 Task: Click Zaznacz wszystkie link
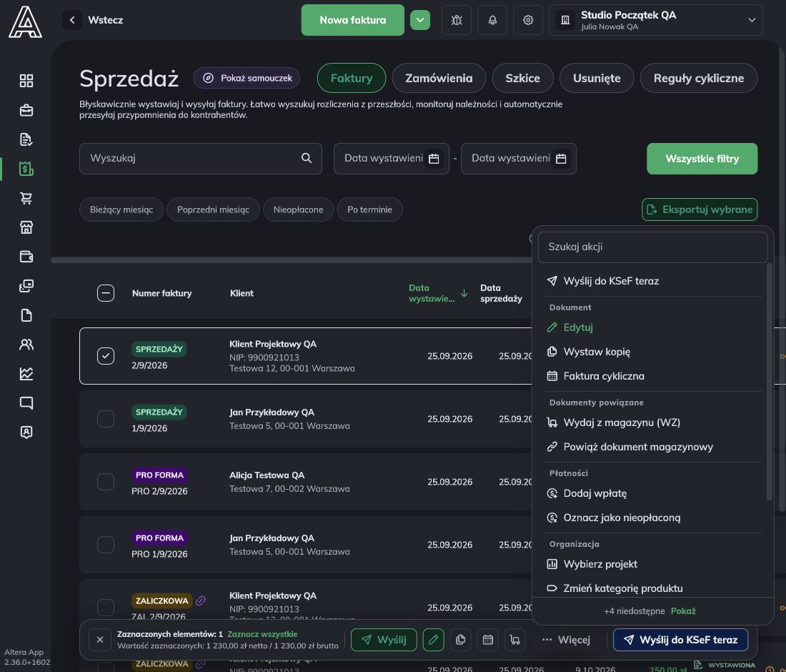262,634
